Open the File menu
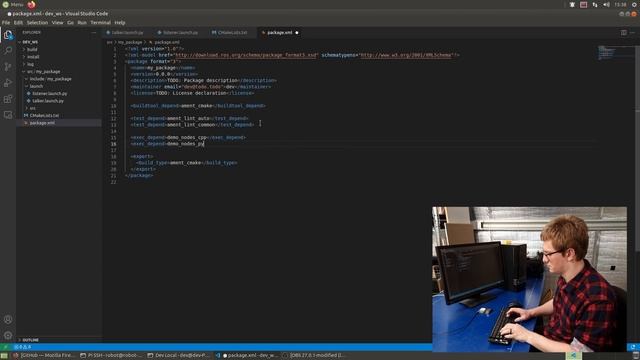Image resolution: width=640 pixels, height=360 pixels. pyautogui.click(x=6, y=22)
